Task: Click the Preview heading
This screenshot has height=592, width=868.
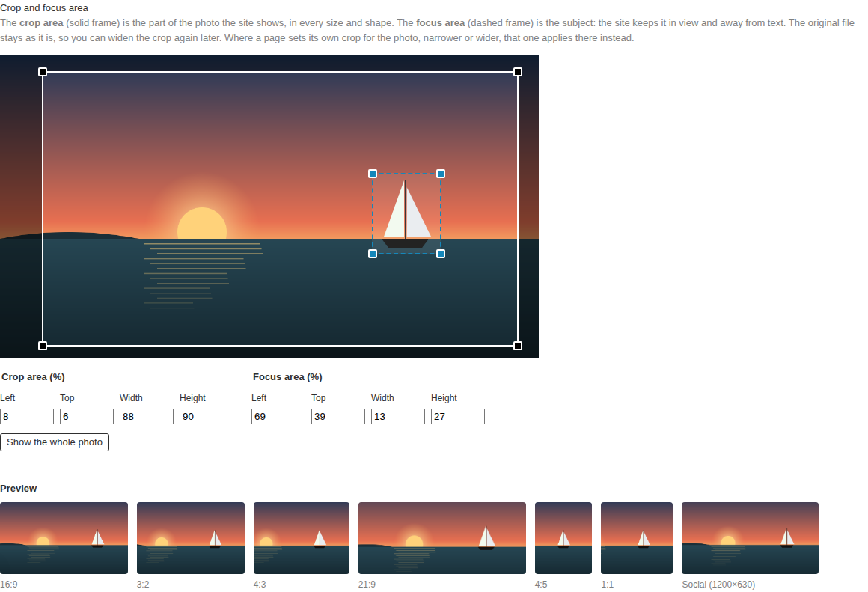Action: click(x=18, y=489)
